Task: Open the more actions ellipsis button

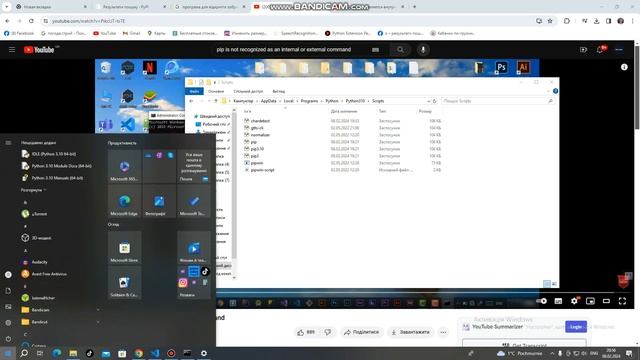Action: coord(443,332)
